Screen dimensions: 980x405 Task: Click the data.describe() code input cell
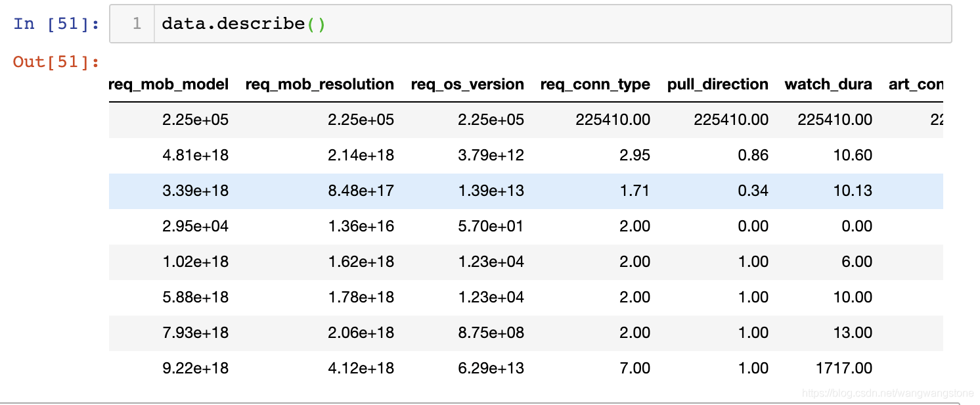552,24
